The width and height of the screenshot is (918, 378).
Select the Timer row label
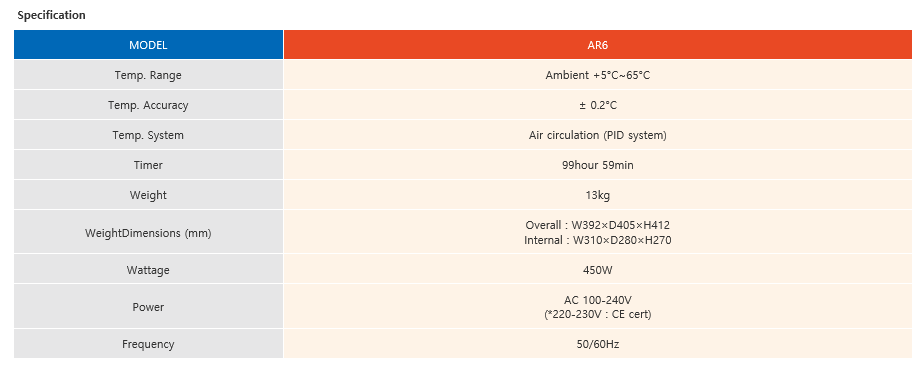(148, 165)
